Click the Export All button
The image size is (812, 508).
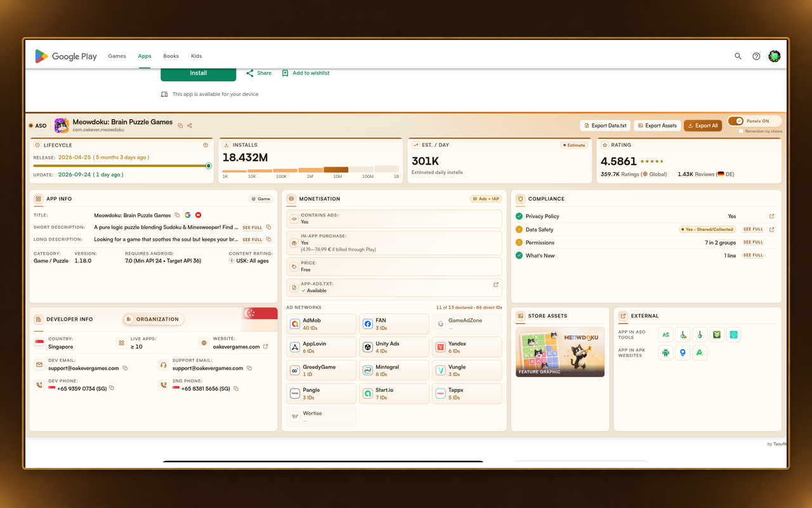[x=703, y=126]
